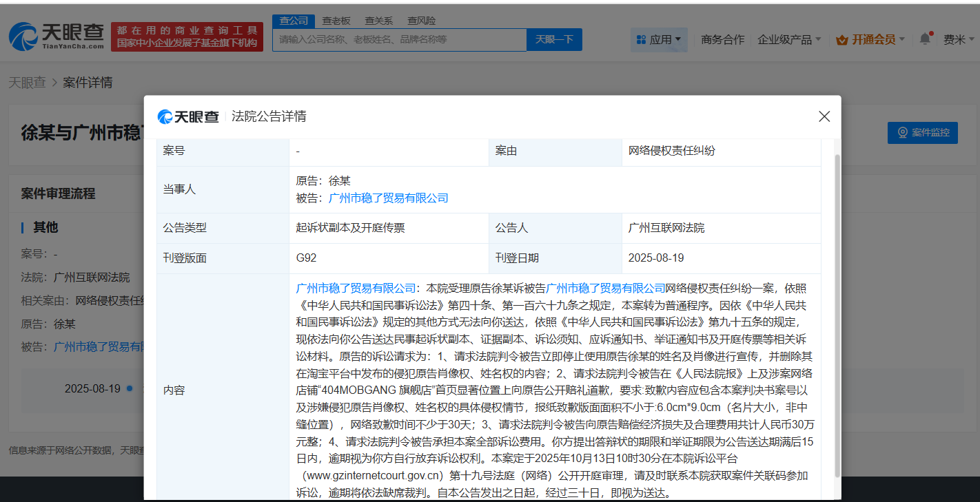
Task: Switch to the 查老板 search tab
Action: point(336,21)
